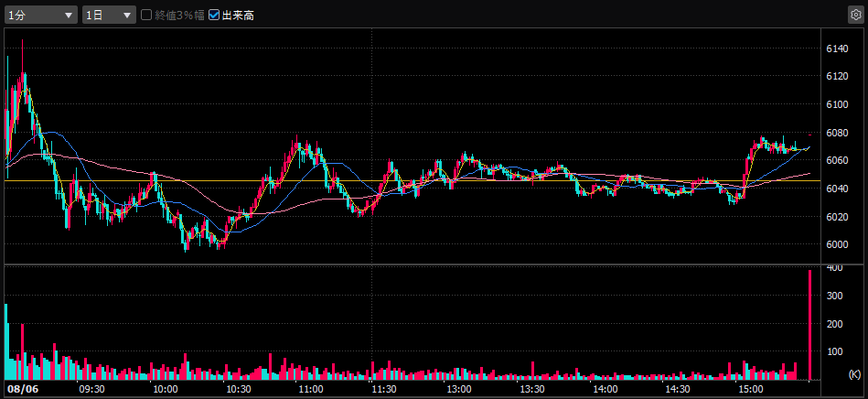Viewport: 868px width, 399px height.
Task: Open the 1日 period dropdown
Action: [x=109, y=16]
